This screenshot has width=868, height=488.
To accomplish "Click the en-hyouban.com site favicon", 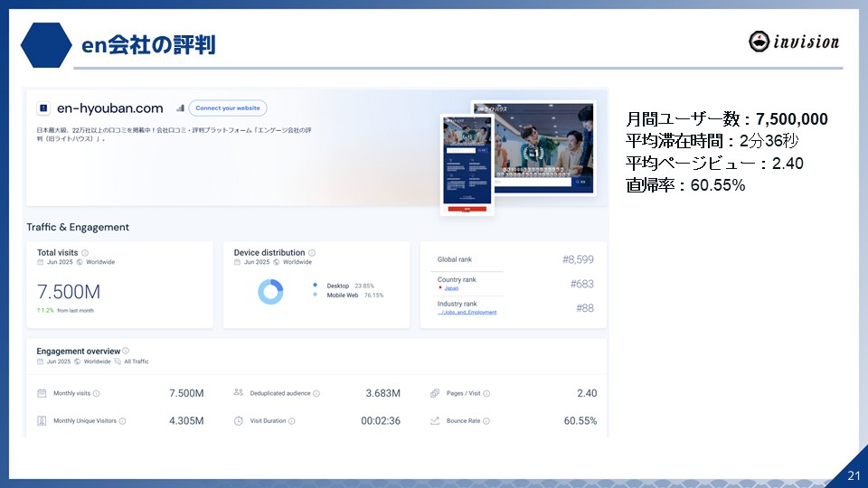I will click(43, 108).
